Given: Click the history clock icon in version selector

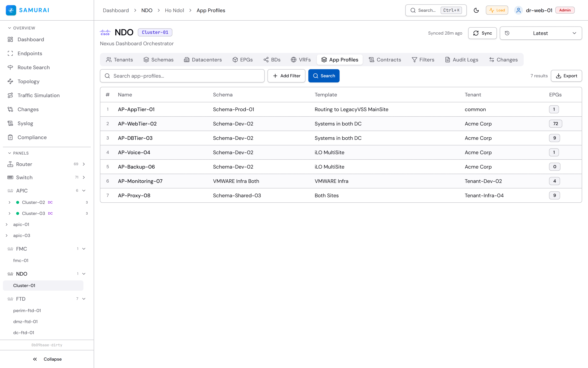Looking at the screenshot, I should [x=507, y=33].
